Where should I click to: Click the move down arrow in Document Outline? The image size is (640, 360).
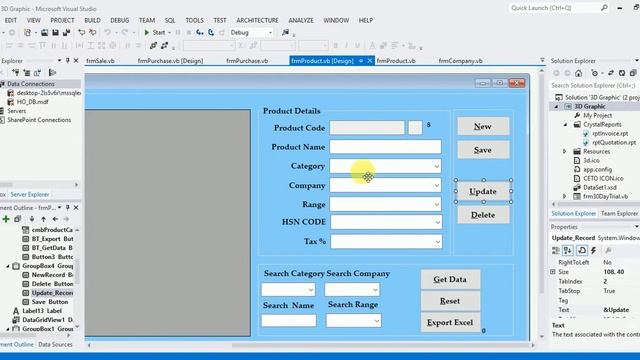tap(32, 219)
